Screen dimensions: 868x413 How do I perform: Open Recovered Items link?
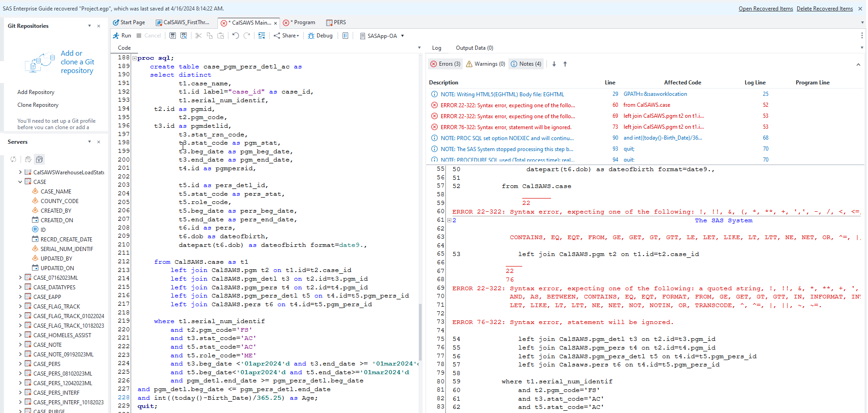click(x=766, y=8)
